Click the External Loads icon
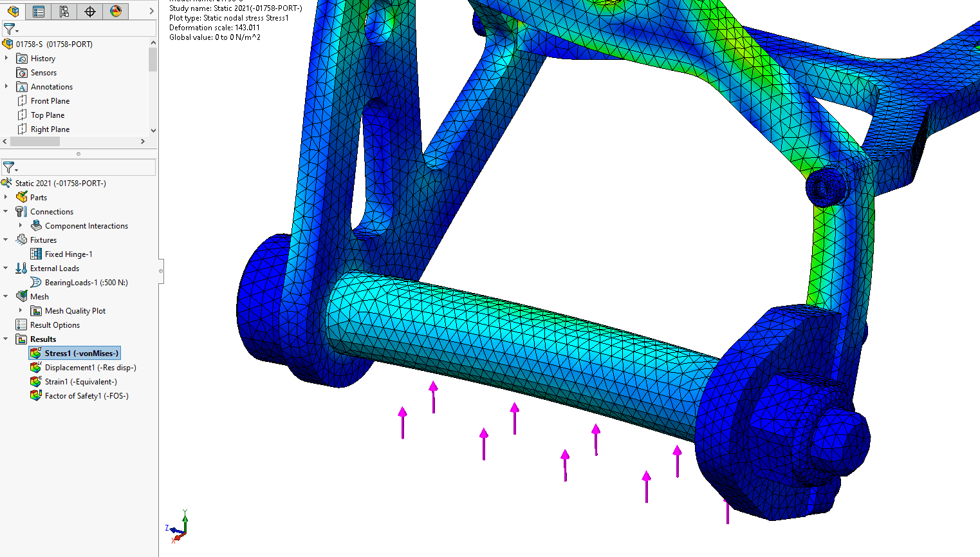 [21, 268]
